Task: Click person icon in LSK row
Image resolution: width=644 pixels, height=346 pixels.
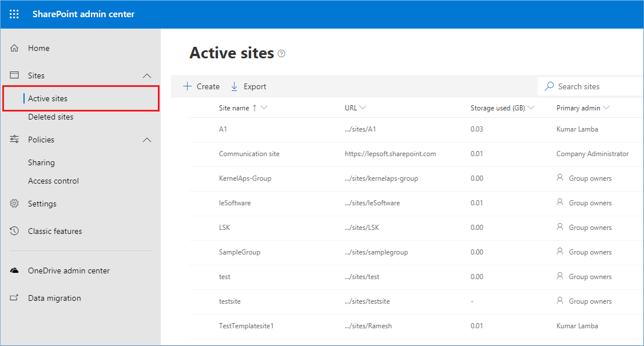Action: tap(560, 227)
